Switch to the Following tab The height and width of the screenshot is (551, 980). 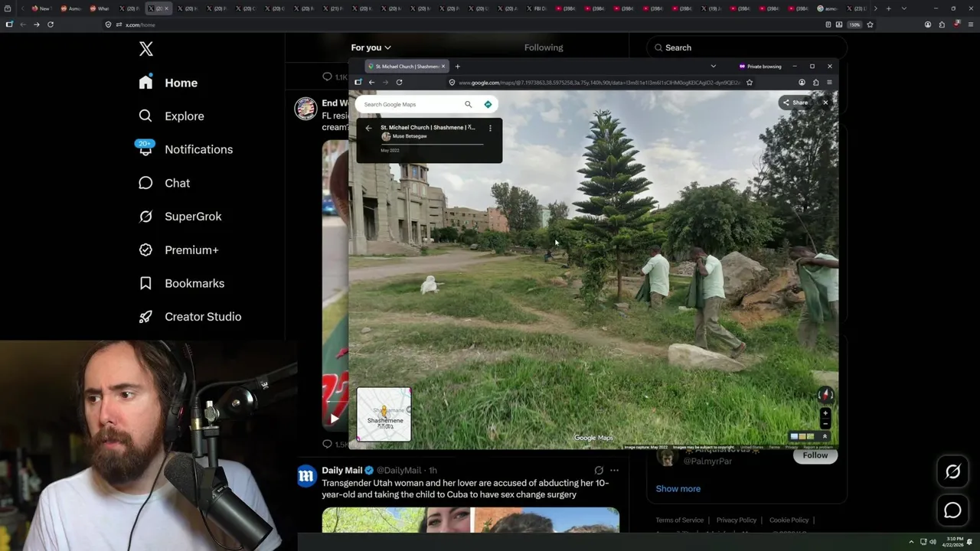pos(544,47)
